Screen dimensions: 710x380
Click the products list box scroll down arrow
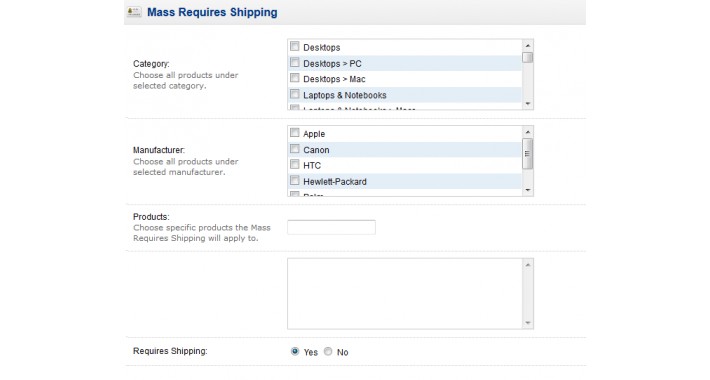tap(528, 323)
